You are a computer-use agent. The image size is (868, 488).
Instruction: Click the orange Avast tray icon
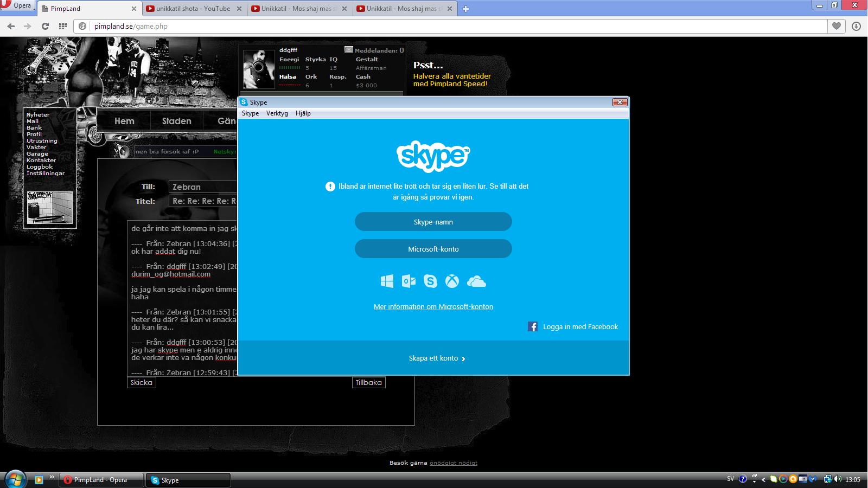(793, 479)
